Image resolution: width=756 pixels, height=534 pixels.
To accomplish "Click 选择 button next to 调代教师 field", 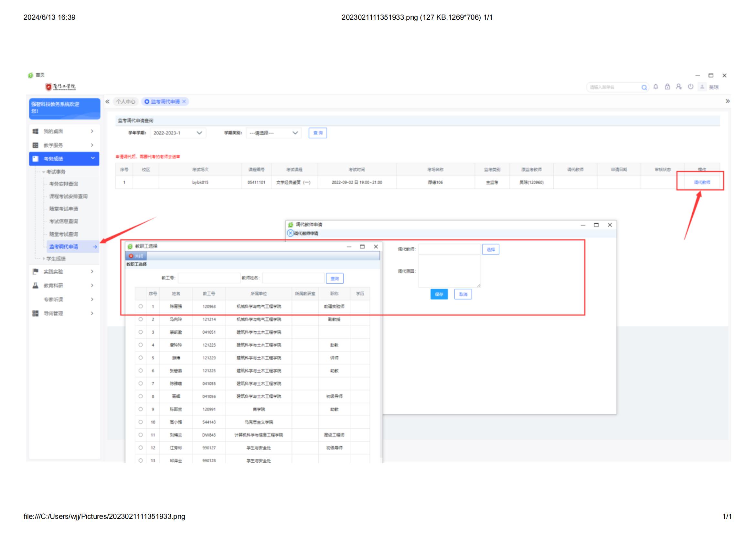I will 490,249.
